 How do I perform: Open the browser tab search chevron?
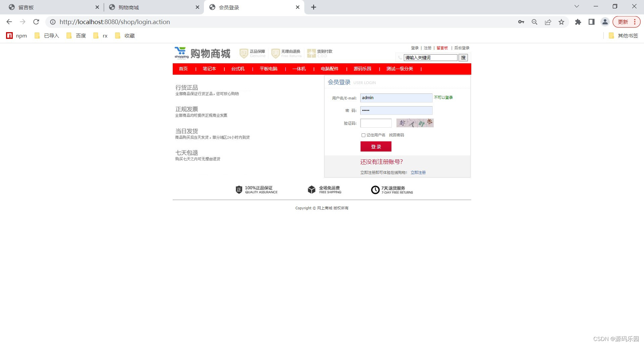tap(577, 6)
